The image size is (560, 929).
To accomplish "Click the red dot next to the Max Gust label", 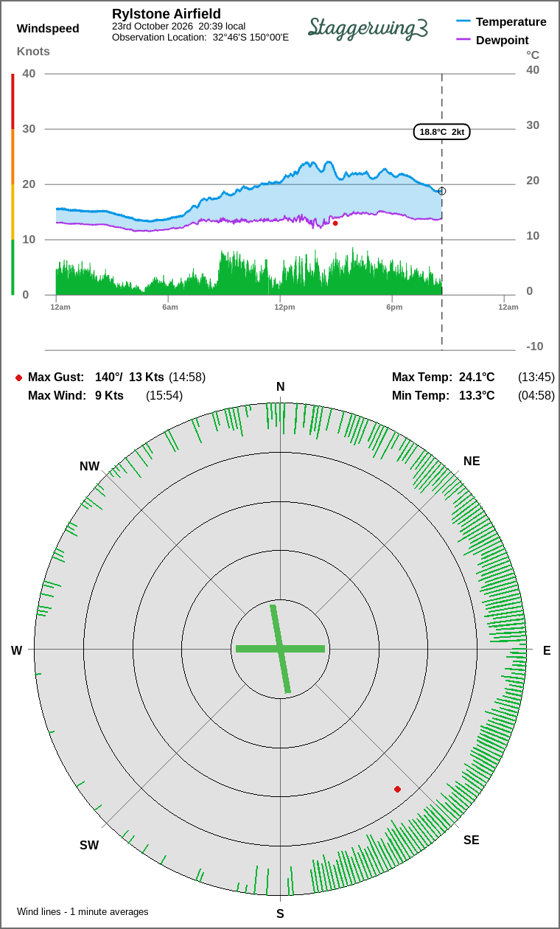I will tap(18, 377).
